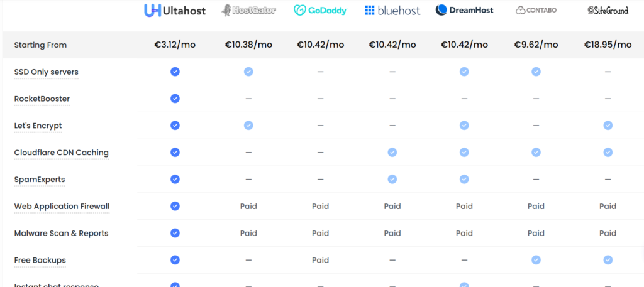
Task: Click Ultahost's SSD Only servers checkmark
Action: click(x=175, y=72)
